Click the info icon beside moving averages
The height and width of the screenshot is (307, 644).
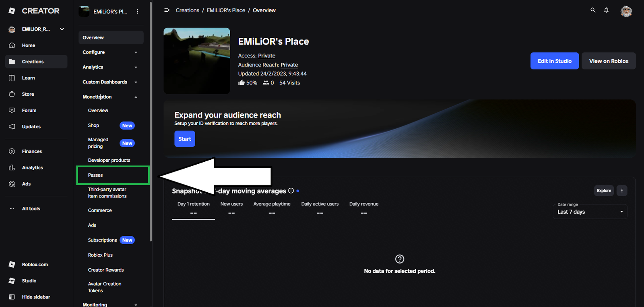tap(291, 191)
